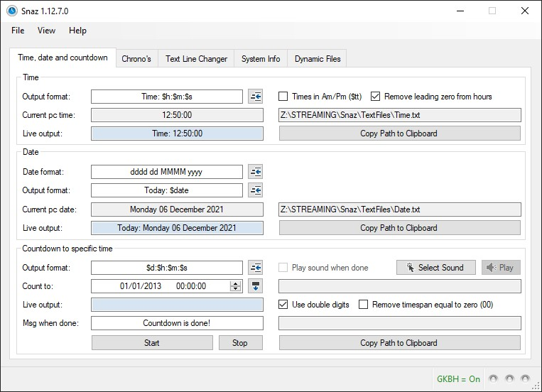Open the View menu

point(46,31)
